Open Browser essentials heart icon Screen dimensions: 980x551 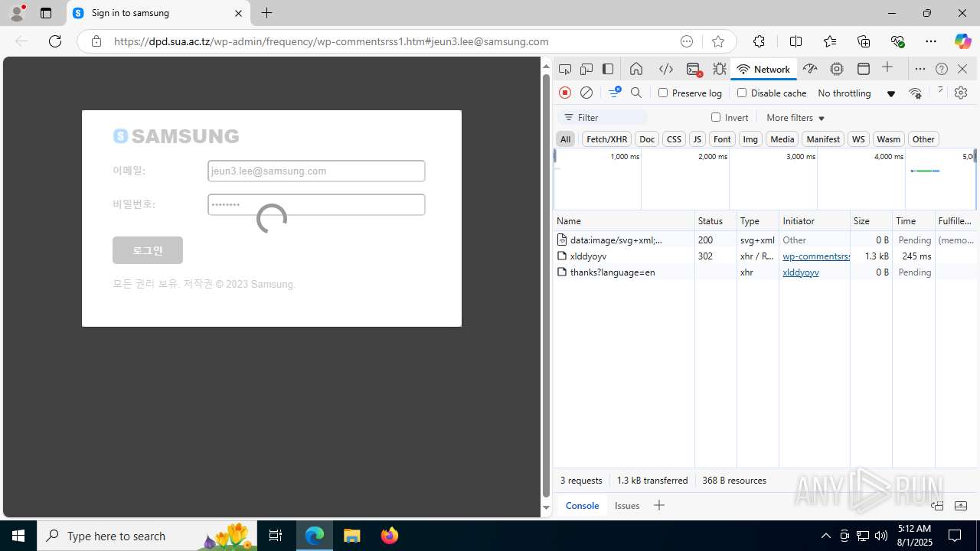tap(897, 41)
